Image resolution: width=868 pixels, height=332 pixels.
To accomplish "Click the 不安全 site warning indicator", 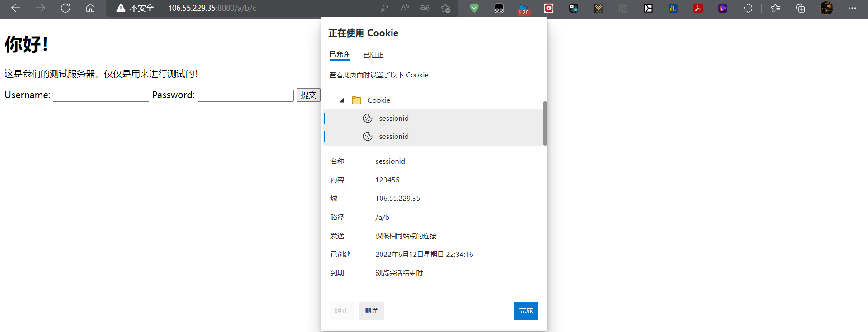I will 135,8.
